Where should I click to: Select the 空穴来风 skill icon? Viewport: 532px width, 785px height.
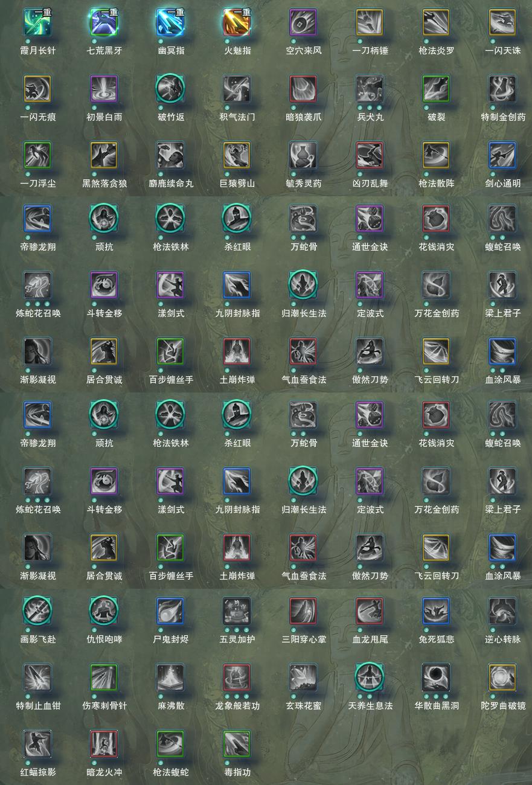pos(303,22)
